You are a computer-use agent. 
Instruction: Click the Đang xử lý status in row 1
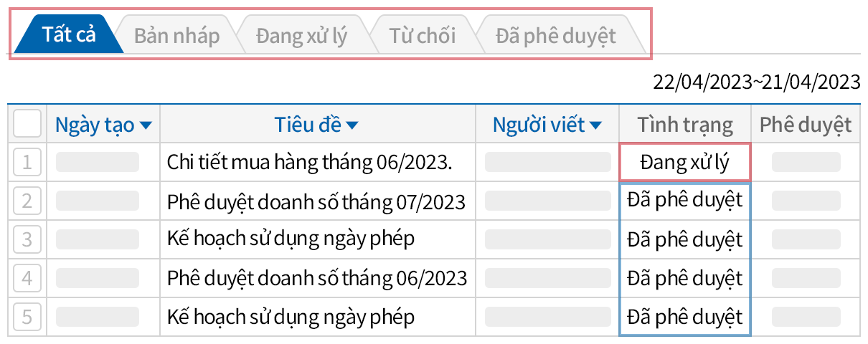coord(684,163)
